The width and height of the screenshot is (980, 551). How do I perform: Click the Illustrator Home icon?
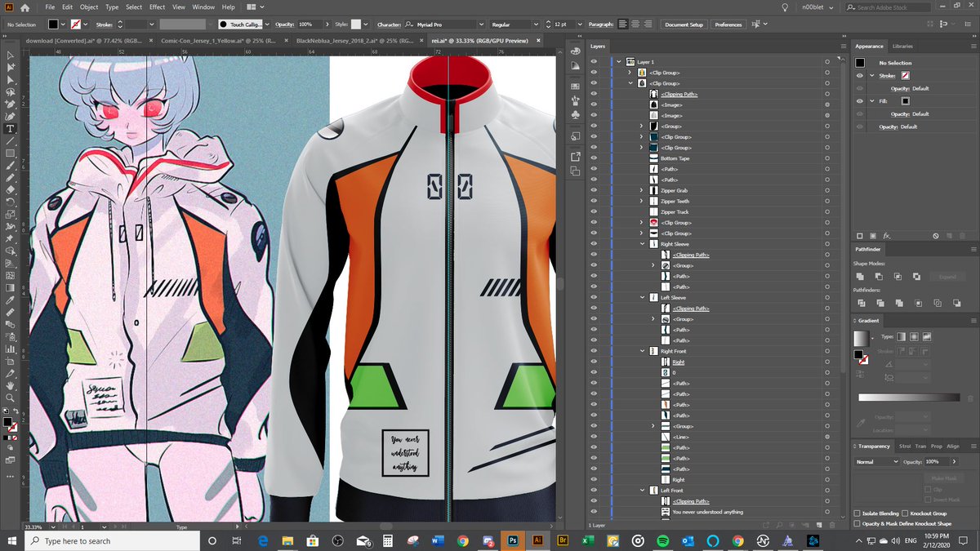tap(24, 7)
